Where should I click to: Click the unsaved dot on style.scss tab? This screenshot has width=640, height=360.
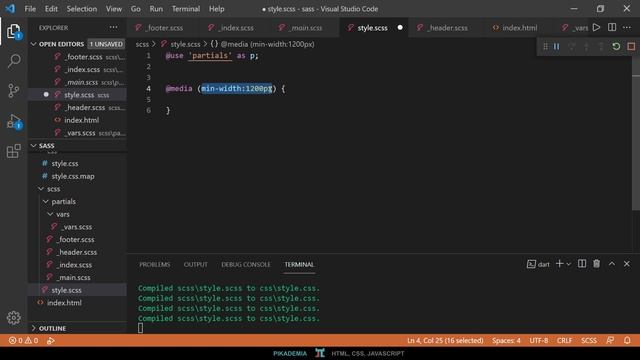pos(400,27)
